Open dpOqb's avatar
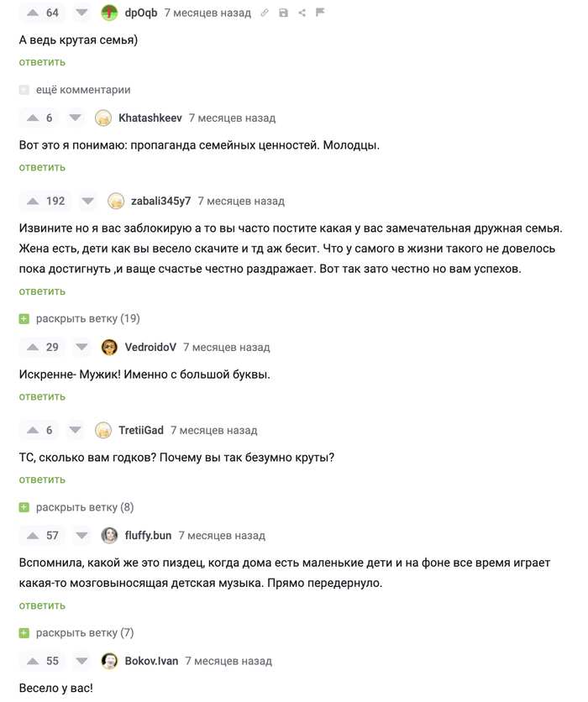 (109, 13)
